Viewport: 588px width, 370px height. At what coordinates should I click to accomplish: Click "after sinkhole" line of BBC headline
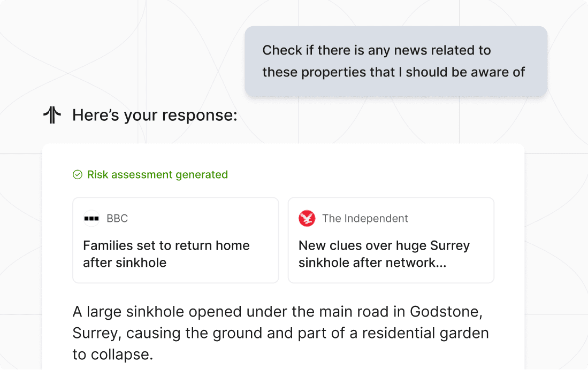tap(125, 263)
